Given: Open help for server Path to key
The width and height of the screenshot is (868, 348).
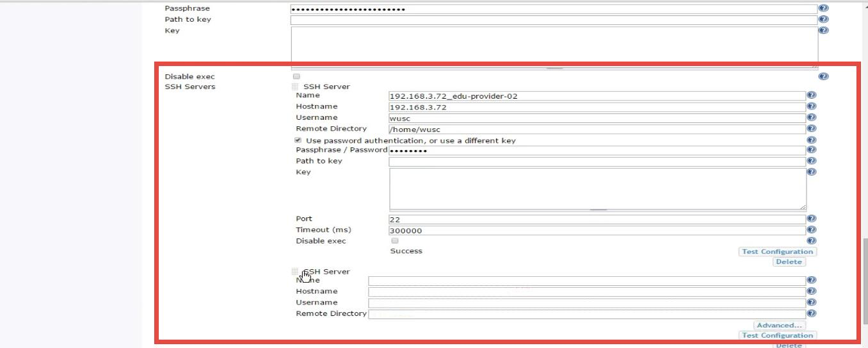Looking at the screenshot, I should pos(812,161).
